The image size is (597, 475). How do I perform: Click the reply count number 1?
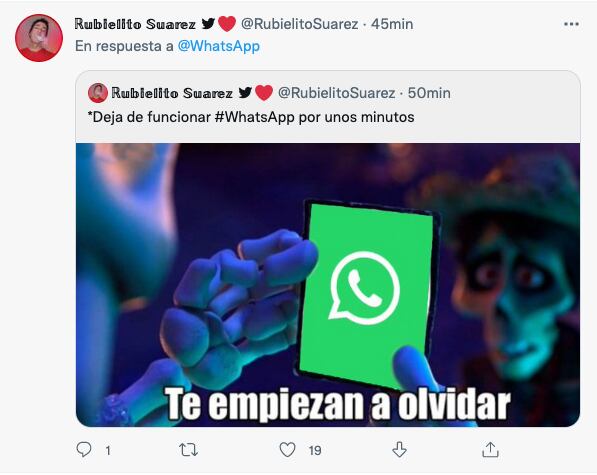click(108, 451)
